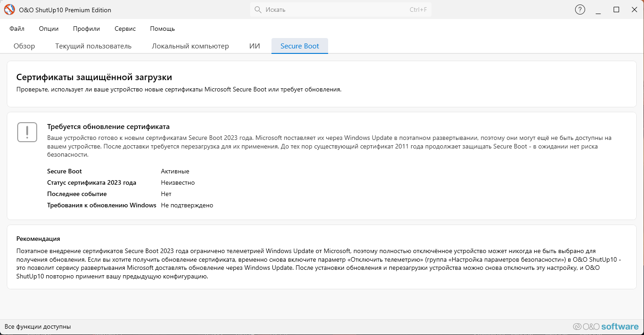Focus the Искать search field

(x=341, y=10)
